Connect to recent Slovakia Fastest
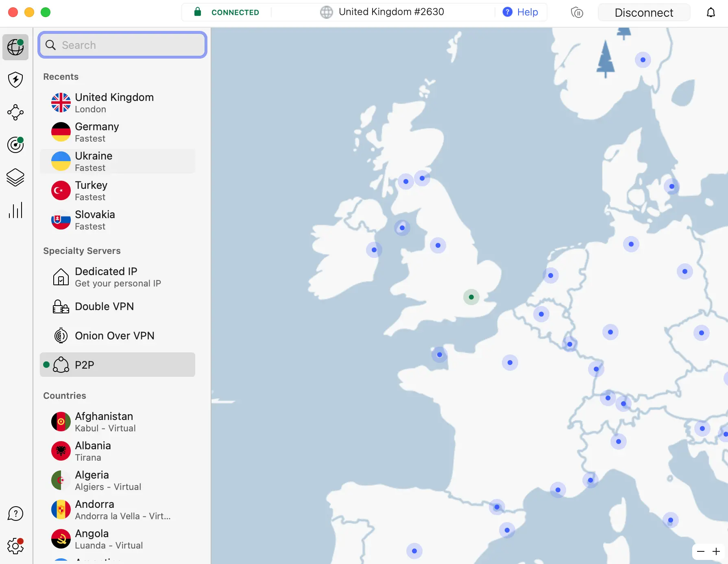Screen dimensions: 728x564 pyautogui.click(x=118, y=220)
